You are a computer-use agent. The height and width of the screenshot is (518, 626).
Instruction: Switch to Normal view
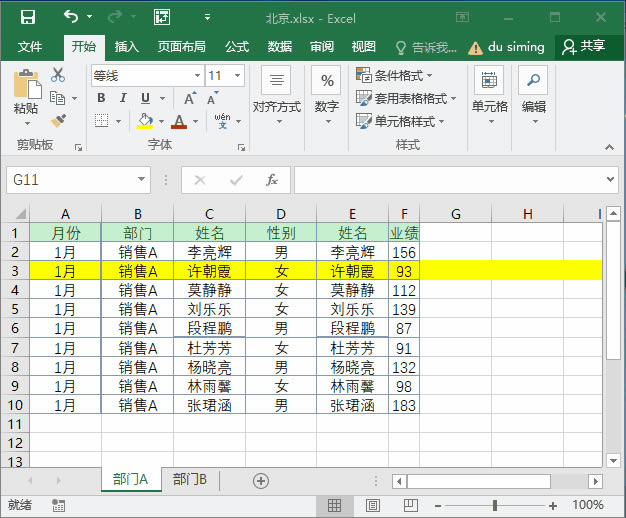[334, 506]
